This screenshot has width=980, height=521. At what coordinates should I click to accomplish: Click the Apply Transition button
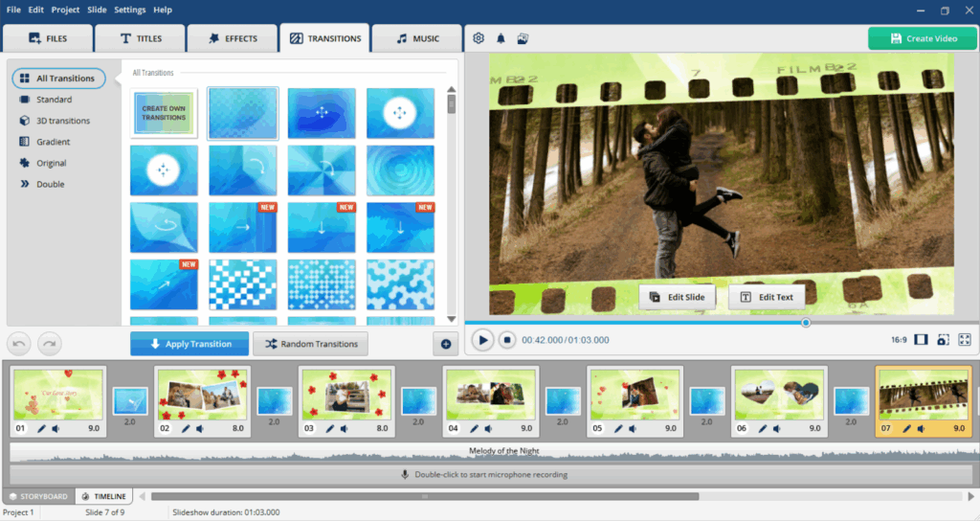pos(189,344)
